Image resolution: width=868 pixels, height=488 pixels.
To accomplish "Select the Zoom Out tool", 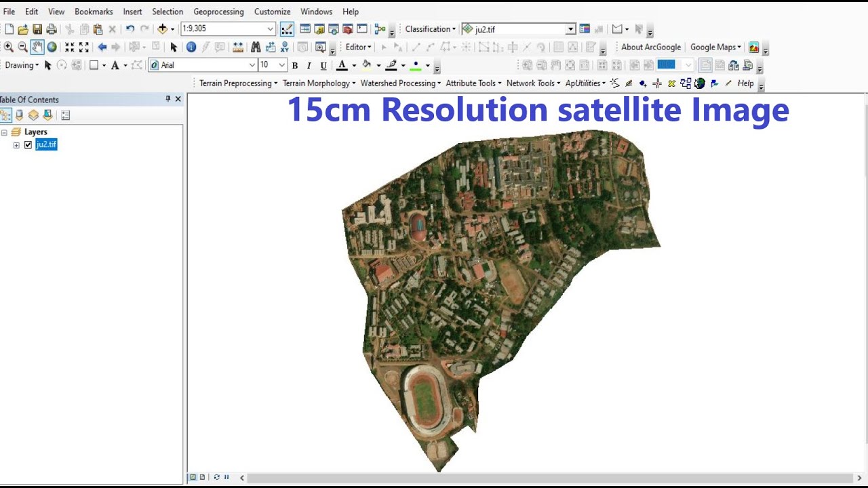I will click(x=23, y=47).
